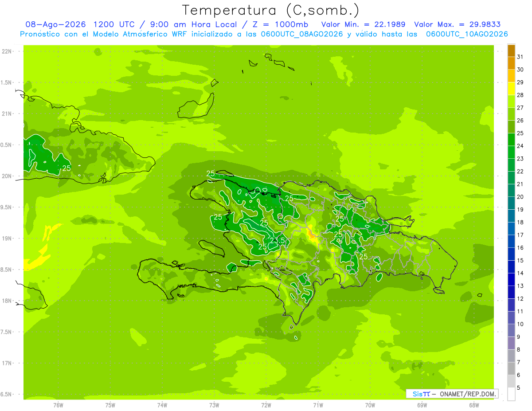Pick the teal swatch between 19 and 20
Viewport: 532px width, 411px height.
click(511, 203)
